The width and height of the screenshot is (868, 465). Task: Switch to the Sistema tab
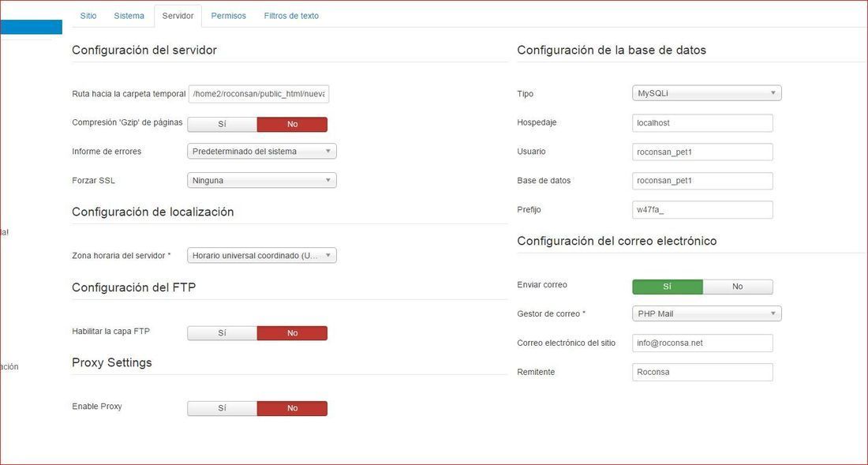click(129, 16)
